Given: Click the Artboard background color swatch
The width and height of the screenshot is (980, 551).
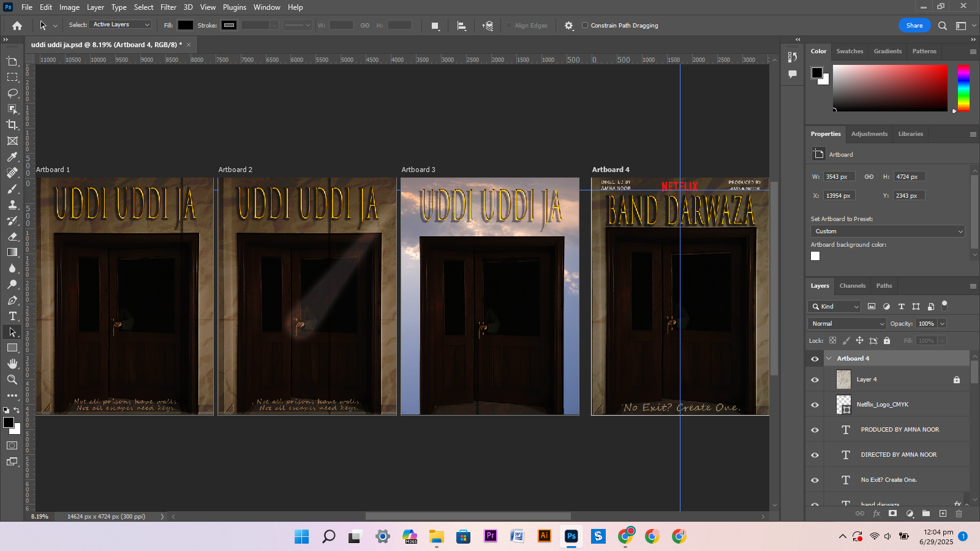Looking at the screenshot, I should 815,256.
